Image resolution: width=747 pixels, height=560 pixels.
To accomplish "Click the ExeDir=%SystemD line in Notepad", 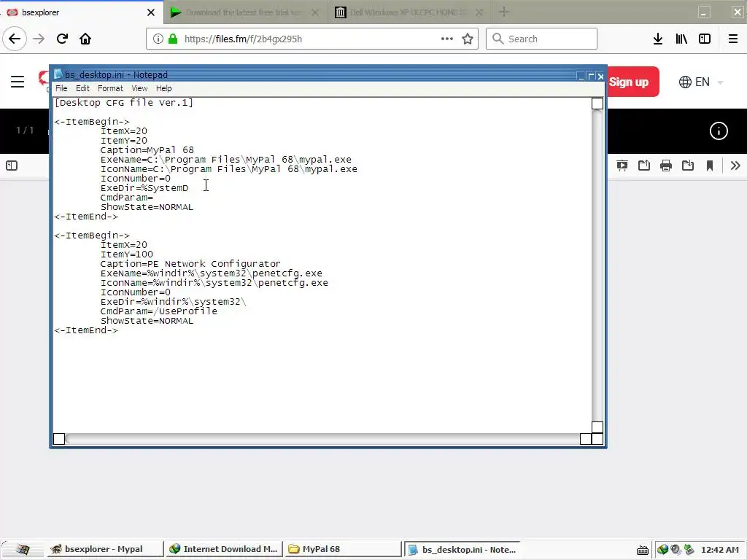I will pyautogui.click(x=144, y=188).
